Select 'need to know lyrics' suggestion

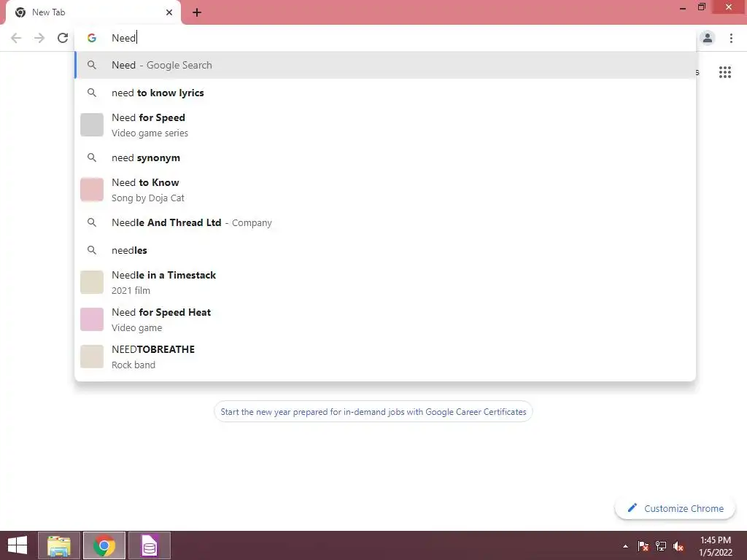tap(385, 93)
